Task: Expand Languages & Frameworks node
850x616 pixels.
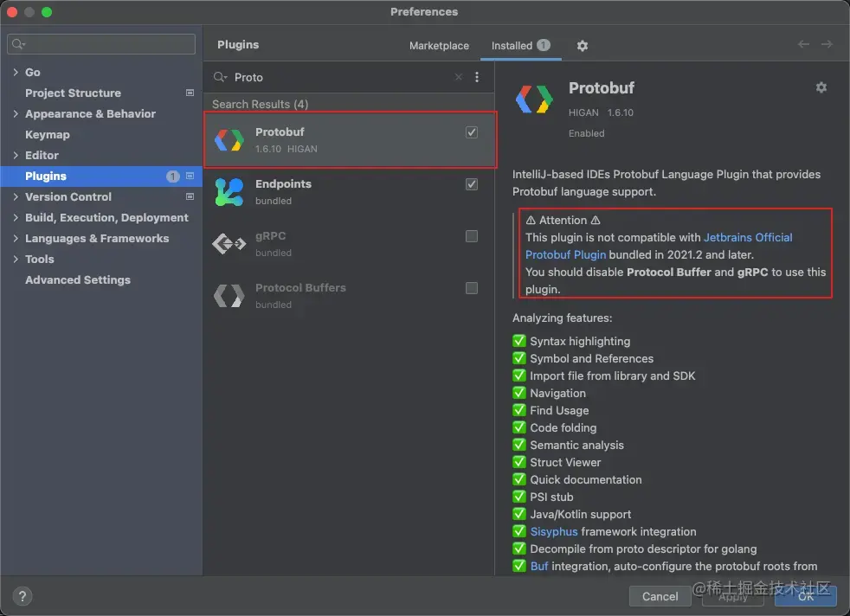Action: click(x=16, y=239)
